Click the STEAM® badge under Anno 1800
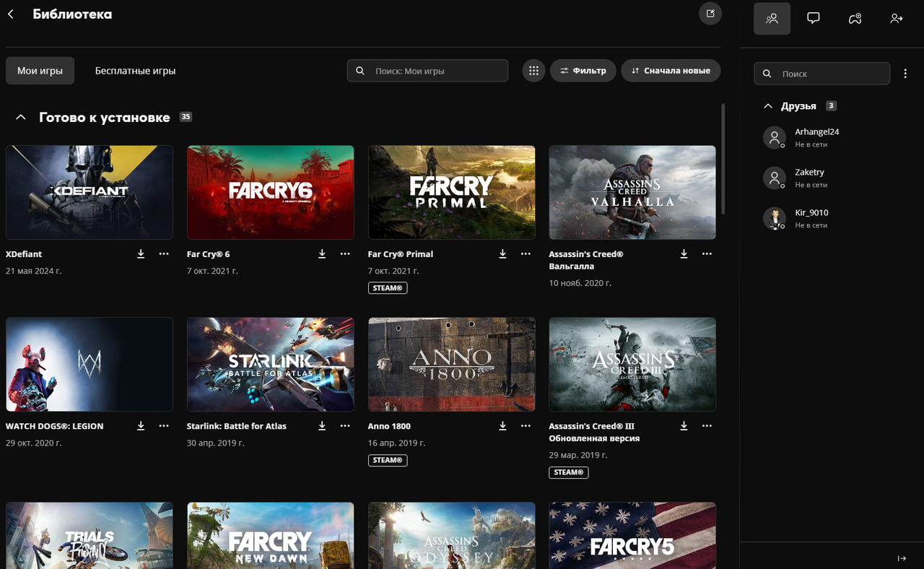 (x=388, y=460)
